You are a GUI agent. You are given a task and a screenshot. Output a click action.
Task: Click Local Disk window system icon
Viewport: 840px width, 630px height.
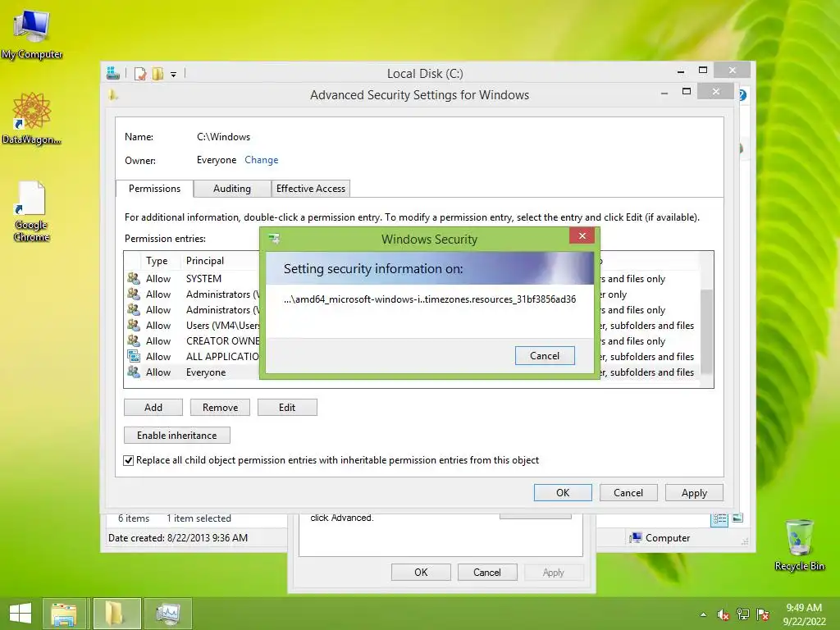[x=112, y=73]
